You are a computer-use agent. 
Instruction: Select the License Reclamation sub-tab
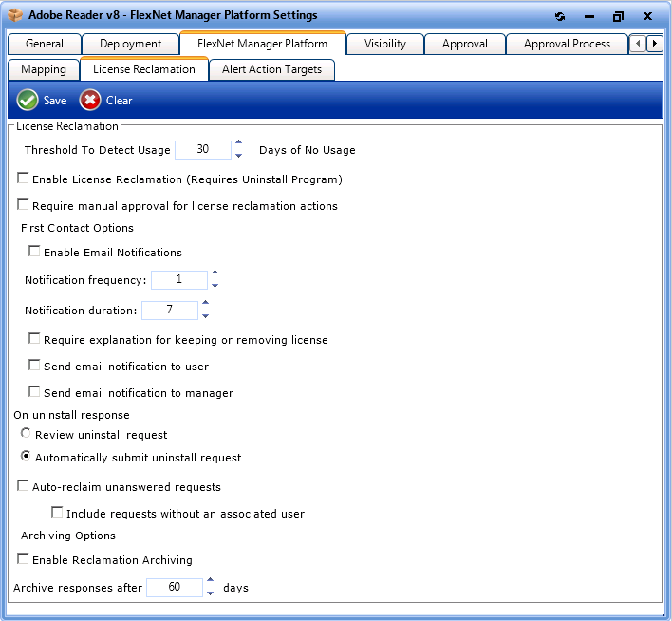144,69
